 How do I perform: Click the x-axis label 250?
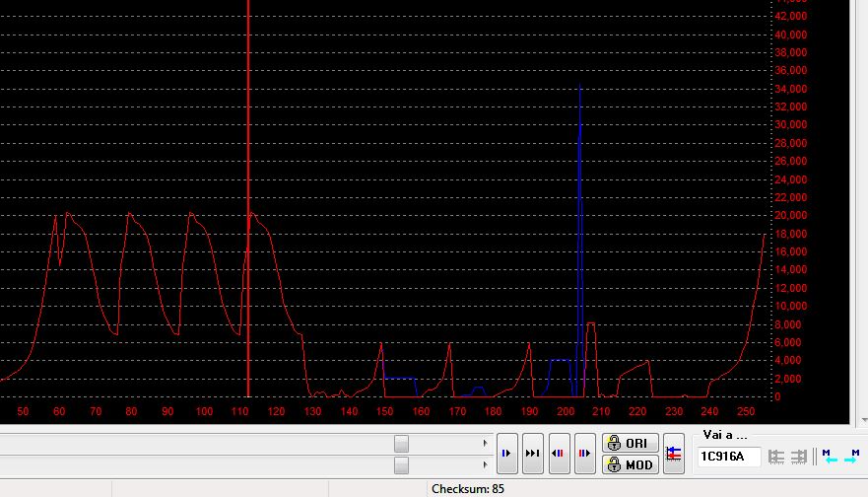746,411
